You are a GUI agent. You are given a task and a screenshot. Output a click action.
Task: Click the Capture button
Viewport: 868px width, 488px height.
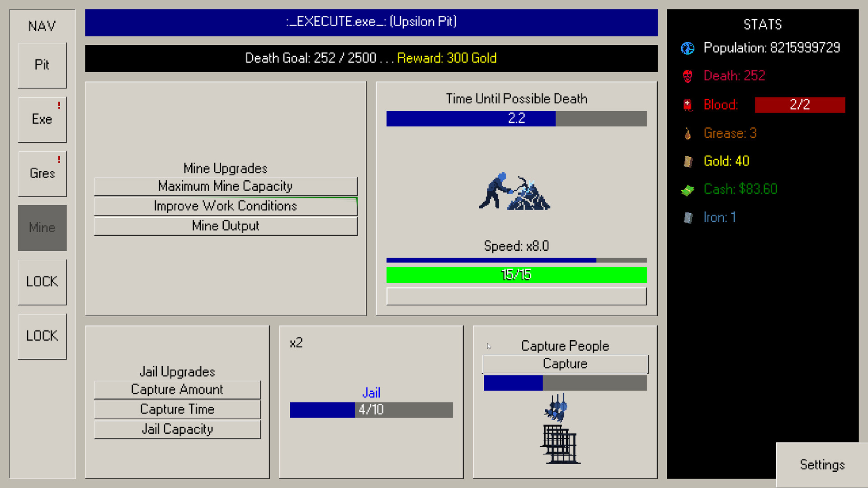tap(565, 364)
